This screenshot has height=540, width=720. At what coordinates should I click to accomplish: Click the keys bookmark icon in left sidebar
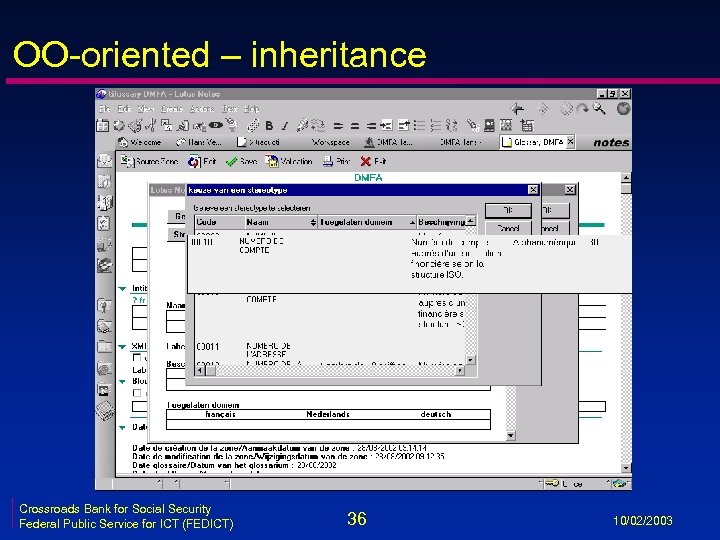105,305
